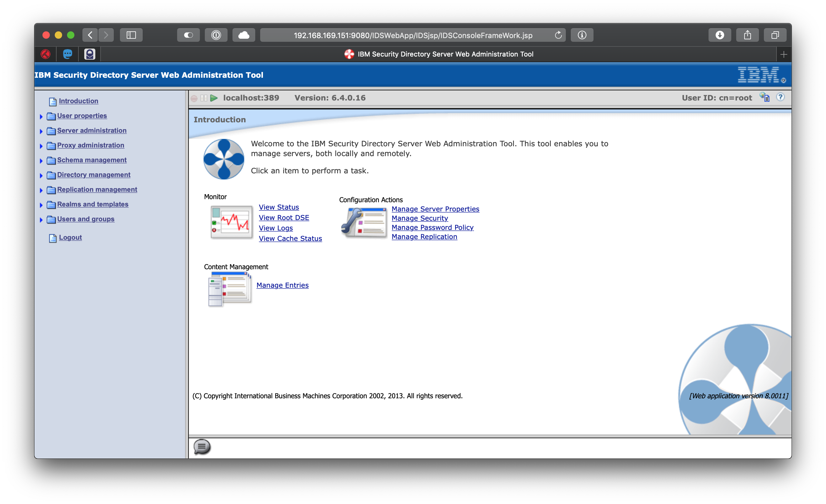Screen dimensions: 826x504
Task: Click View Cache Status under Monitor
Action: point(290,238)
